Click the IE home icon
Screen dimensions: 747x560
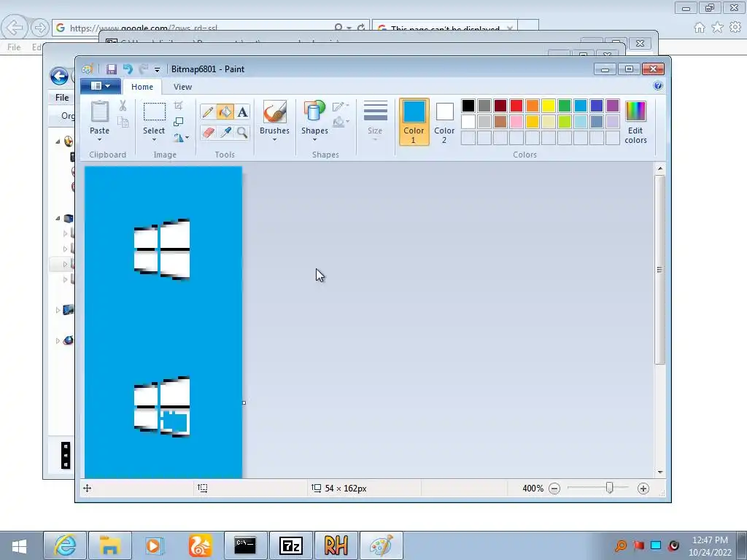[700, 28]
